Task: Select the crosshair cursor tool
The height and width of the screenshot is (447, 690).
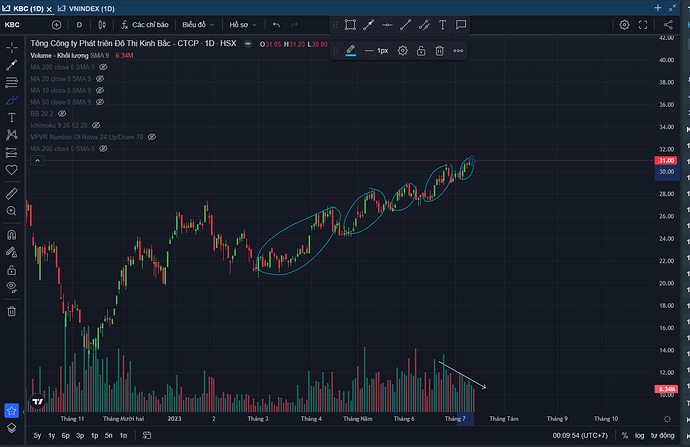Action: [12, 46]
